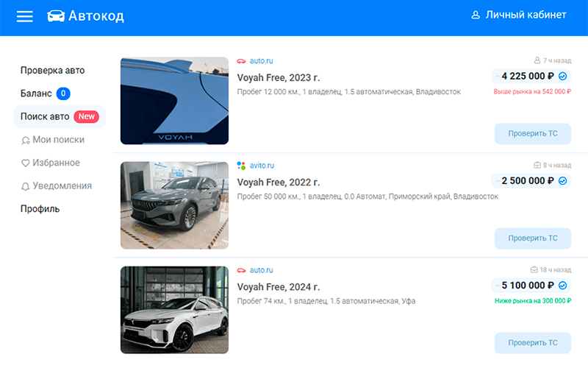Click the 7 ч назад timestamp
Viewport: 588px width, 368px height.
click(x=557, y=60)
